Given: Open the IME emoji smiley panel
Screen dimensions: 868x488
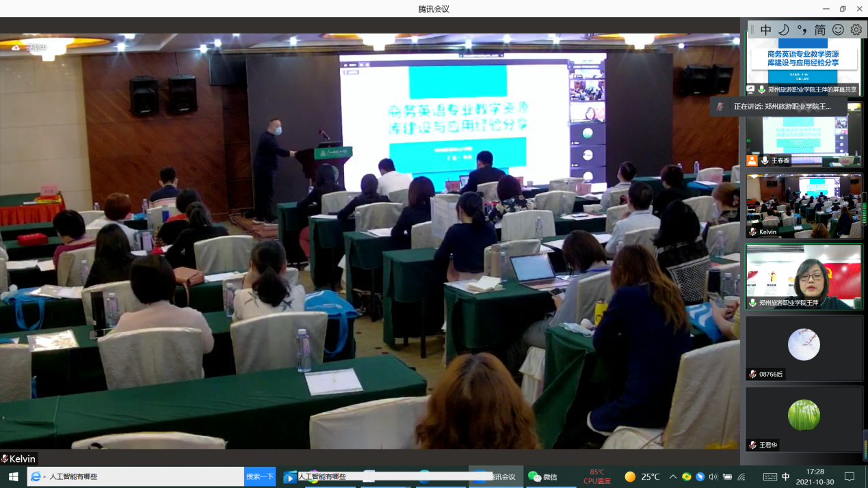Looking at the screenshot, I should 838,29.
